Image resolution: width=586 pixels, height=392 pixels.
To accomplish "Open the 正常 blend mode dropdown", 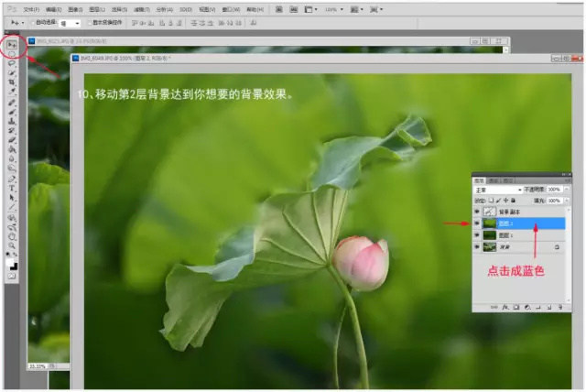I will point(497,190).
